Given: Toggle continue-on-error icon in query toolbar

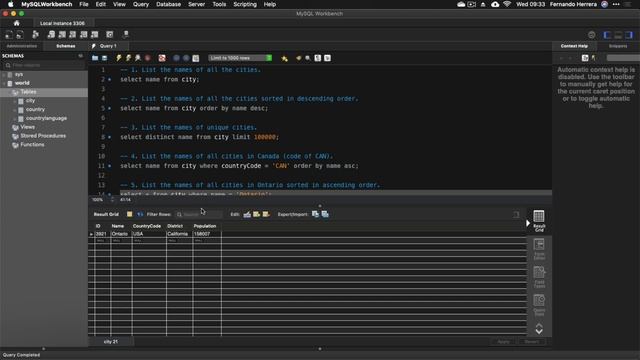Looking at the screenshot, I should [162, 58].
